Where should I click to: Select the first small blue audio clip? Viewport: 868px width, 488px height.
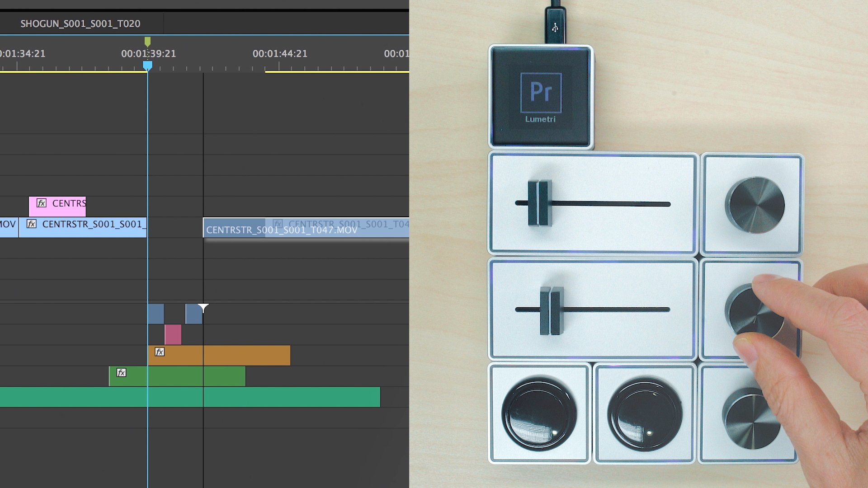click(x=156, y=314)
